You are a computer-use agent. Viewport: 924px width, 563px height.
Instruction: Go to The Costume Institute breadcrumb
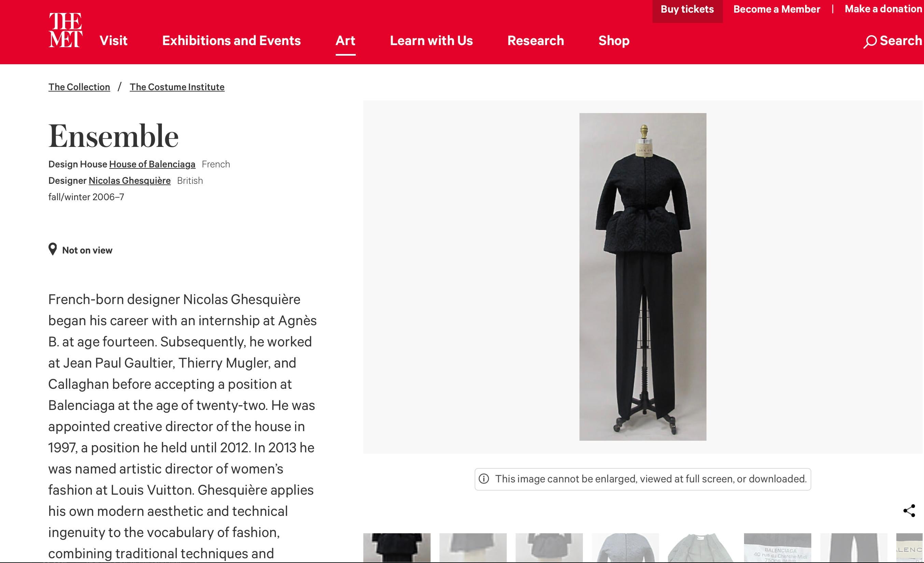coord(177,87)
